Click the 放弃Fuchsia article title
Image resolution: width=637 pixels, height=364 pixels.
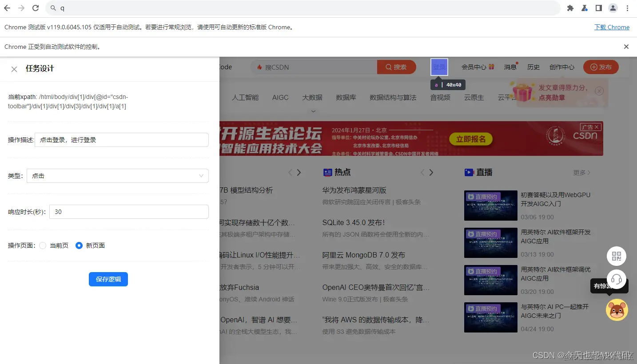(x=239, y=287)
